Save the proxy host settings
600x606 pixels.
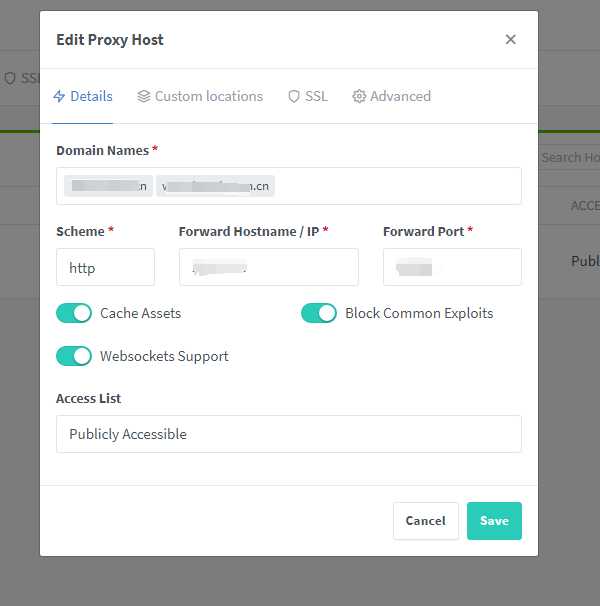[x=494, y=521]
